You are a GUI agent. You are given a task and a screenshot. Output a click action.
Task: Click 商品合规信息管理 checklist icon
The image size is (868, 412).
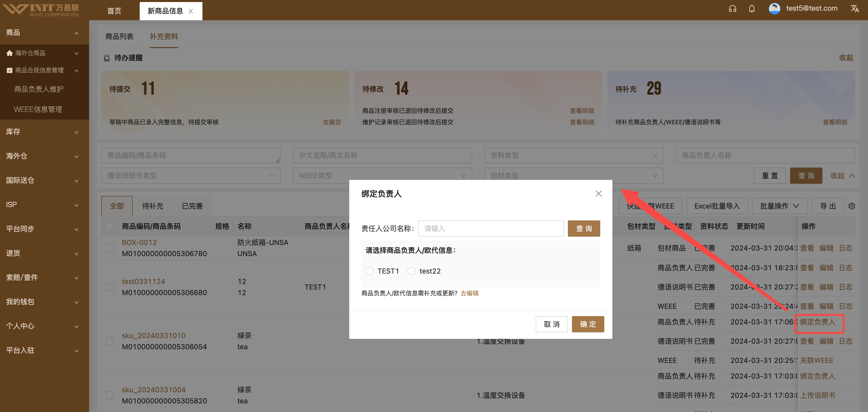point(9,70)
